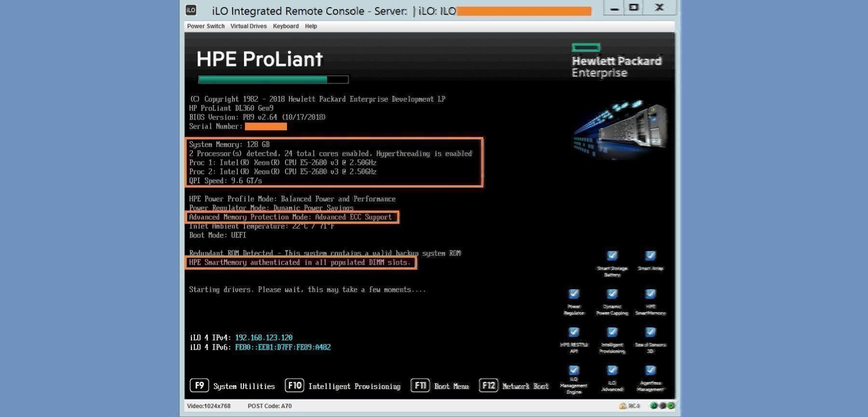Screen dimensions: 868x417
Task: Click the iLO 4 IPv4 address 192.168.123.120
Action: click(264, 337)
